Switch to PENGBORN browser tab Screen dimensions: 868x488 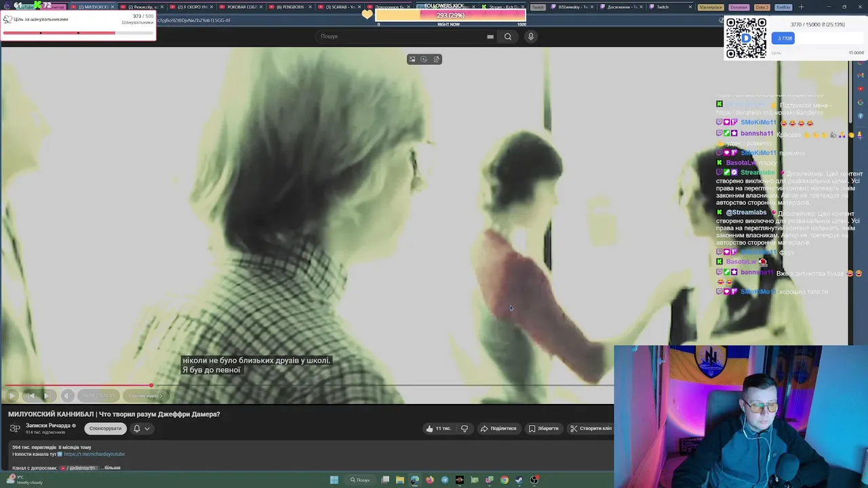pos(290,7)
